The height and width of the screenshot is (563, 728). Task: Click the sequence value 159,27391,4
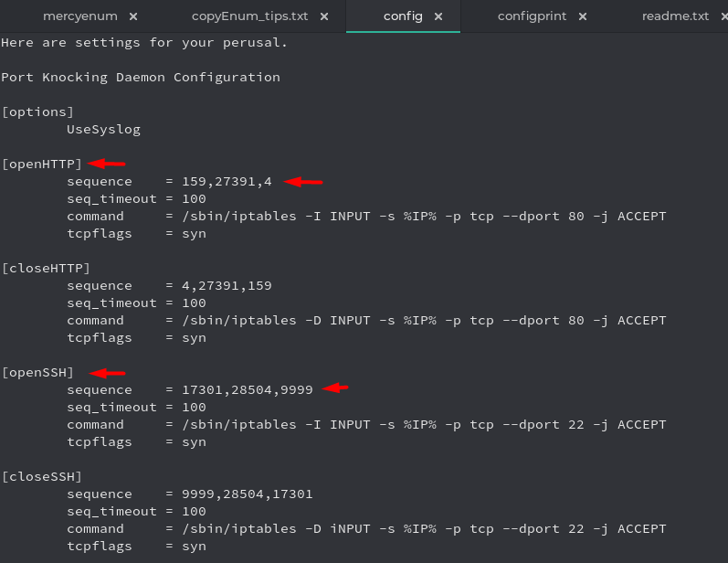coord(227,181)
